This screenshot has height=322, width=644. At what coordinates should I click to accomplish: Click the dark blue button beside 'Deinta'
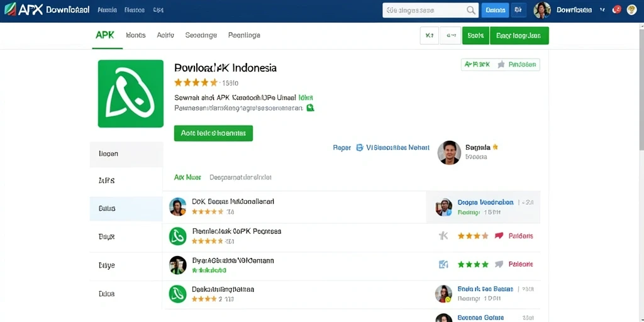(519, 10)
